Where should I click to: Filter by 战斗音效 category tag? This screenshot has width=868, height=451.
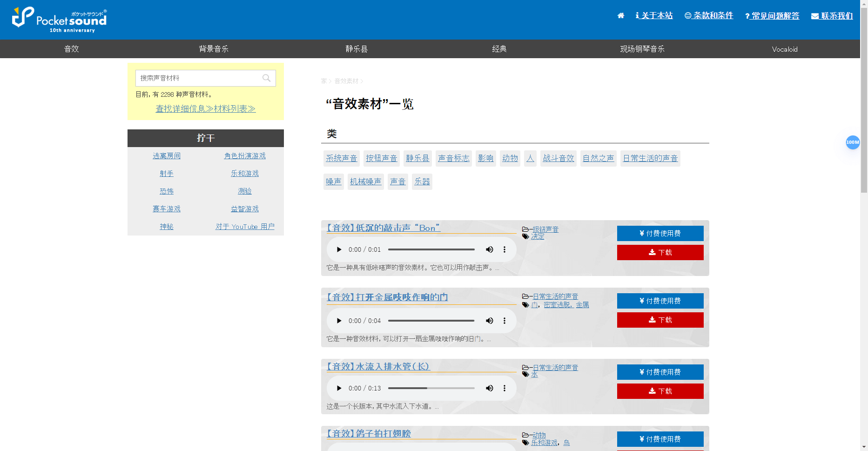[558, 158]
